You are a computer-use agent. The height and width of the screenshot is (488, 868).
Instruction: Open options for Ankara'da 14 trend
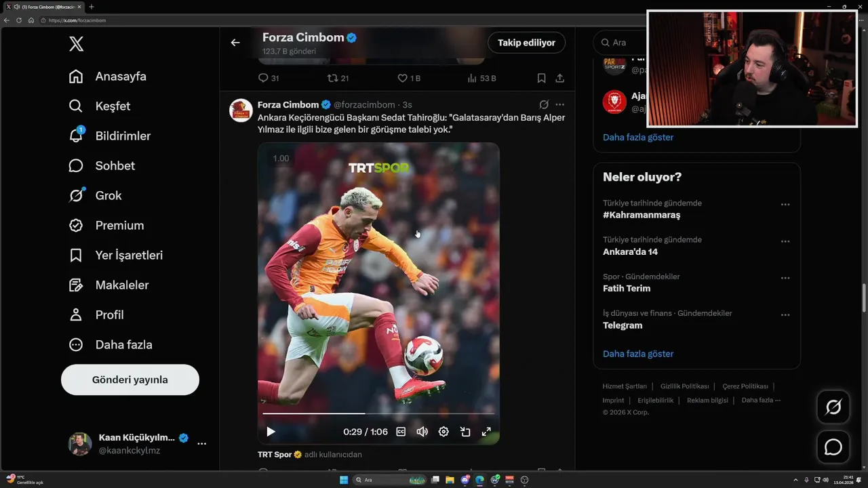tap(785, 241)
